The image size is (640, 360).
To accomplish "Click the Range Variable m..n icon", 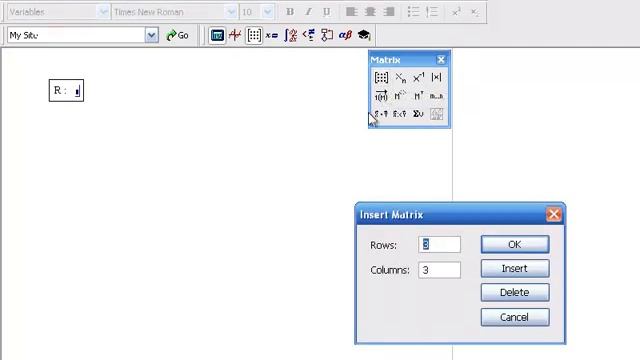I will coord(436,96).
